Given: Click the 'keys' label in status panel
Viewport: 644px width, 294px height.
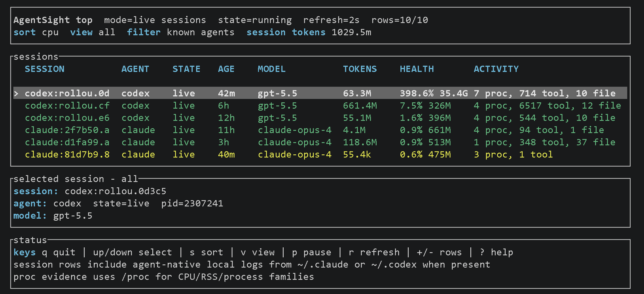Looking at the screenshot, I should pyautogui.click(x=25, y=252).
